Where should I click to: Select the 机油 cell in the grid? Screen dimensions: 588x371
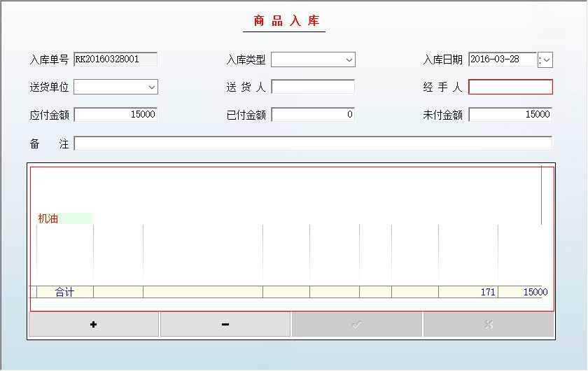coord(65,218)
